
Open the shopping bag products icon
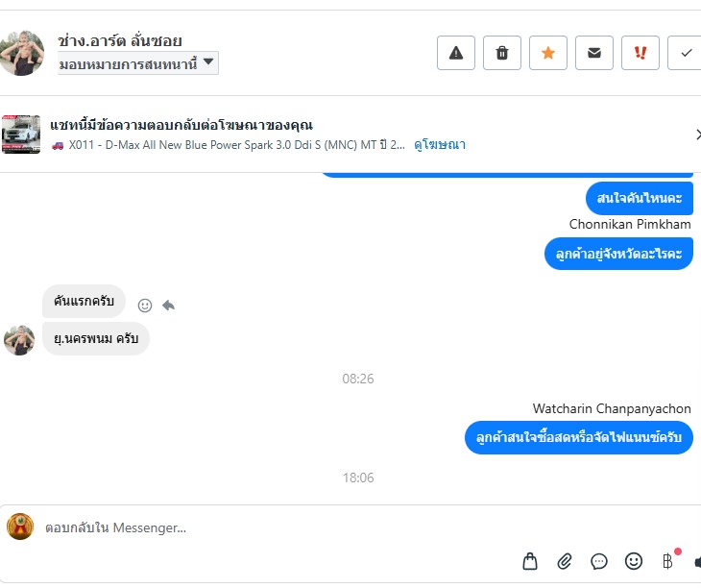[530, 561]
